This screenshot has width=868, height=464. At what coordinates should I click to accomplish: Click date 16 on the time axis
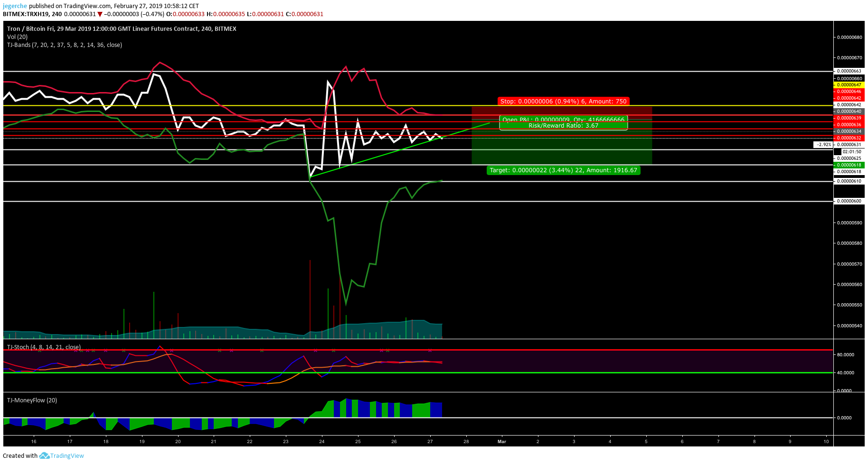pyautogui.click(x=34, y=442)
